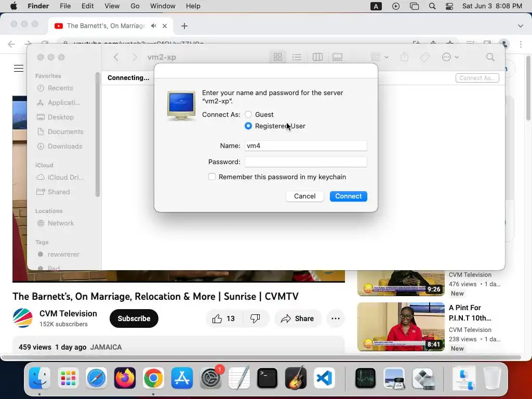Open the Finder menu in menu bar

coord(38,6)
